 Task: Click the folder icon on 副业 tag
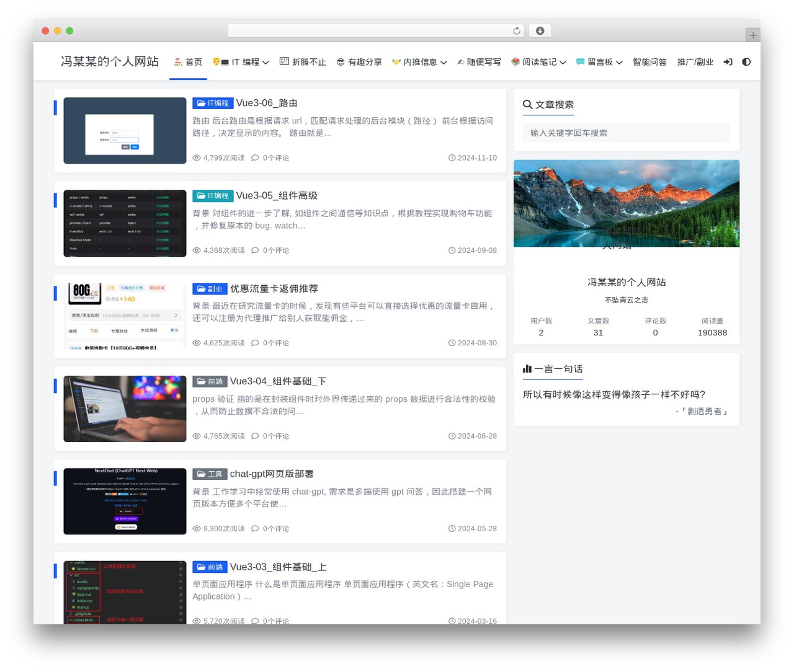tap(200, 289)
